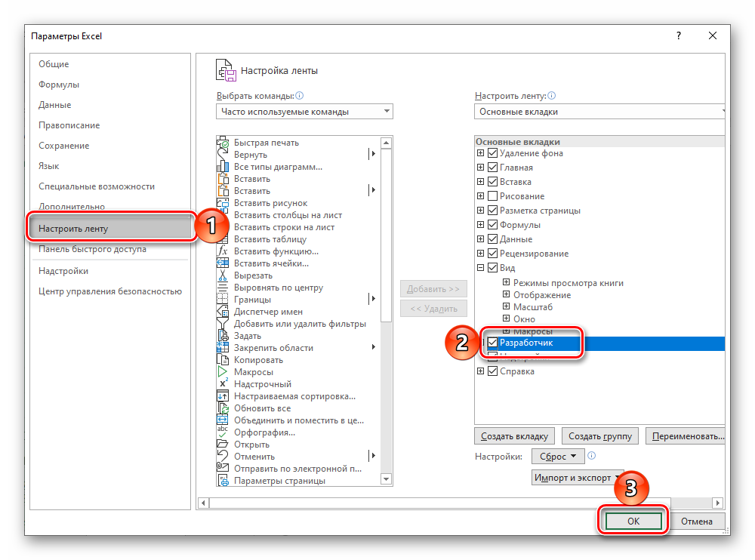Screen dimensions: 755x560
Task: Toggle the Формулы tab checkbox
Action: (x=492, y=225)
